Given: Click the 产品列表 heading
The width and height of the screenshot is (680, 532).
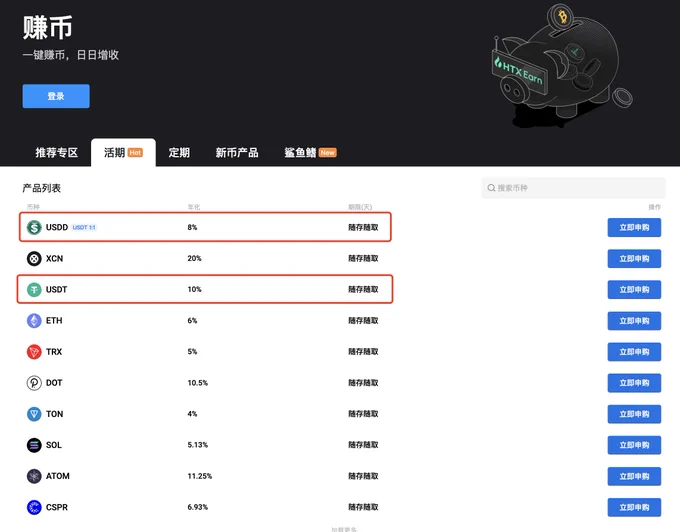Looking at the screenshot, I should (42, 188).
